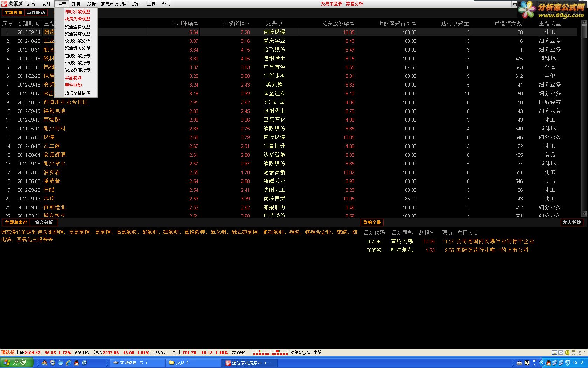Screen dimensions: 588x368
Task: Select 即时决策模型 from the 决策 menu
Action: [76, 12]
